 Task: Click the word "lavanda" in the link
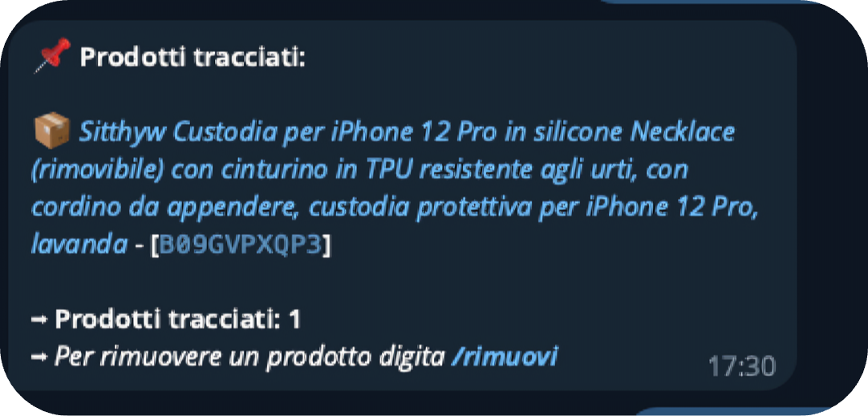tap(79, 244)
